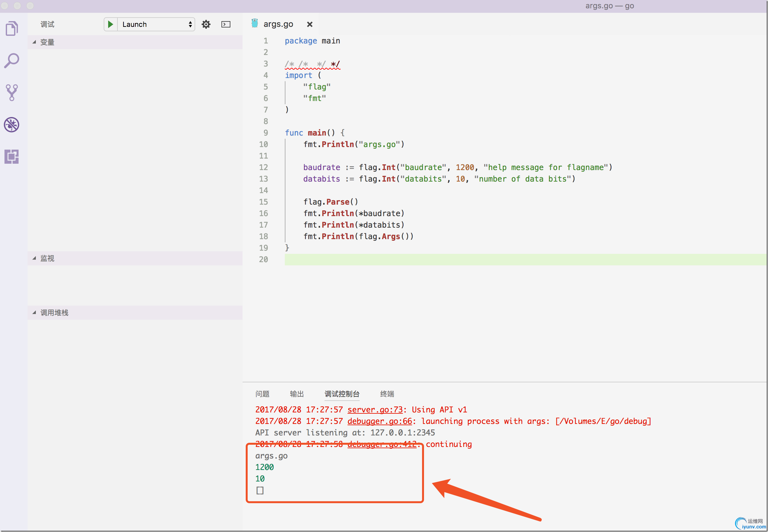Open launch.json via gear icon
768x532 pixels.
(x=206, y=24)
